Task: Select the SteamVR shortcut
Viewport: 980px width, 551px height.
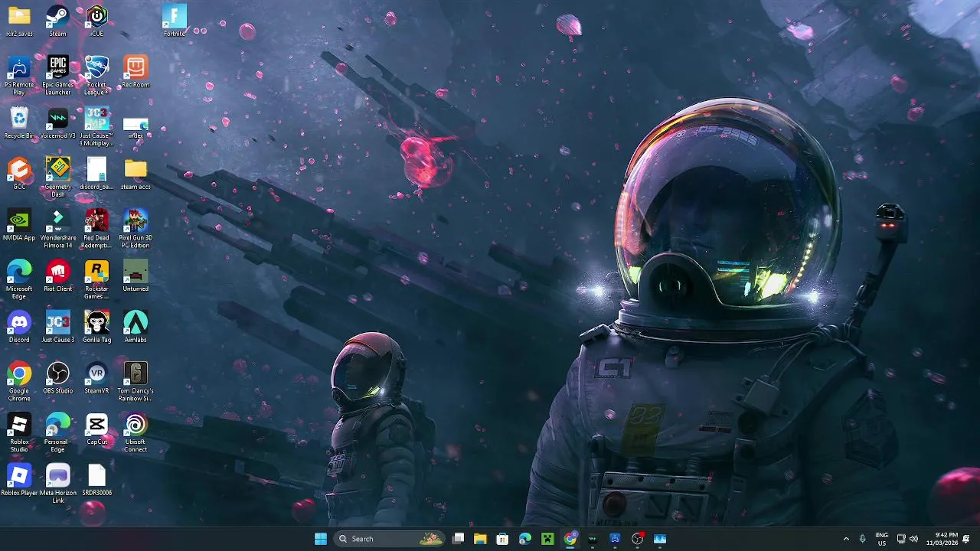Action: tap(96, 377)
